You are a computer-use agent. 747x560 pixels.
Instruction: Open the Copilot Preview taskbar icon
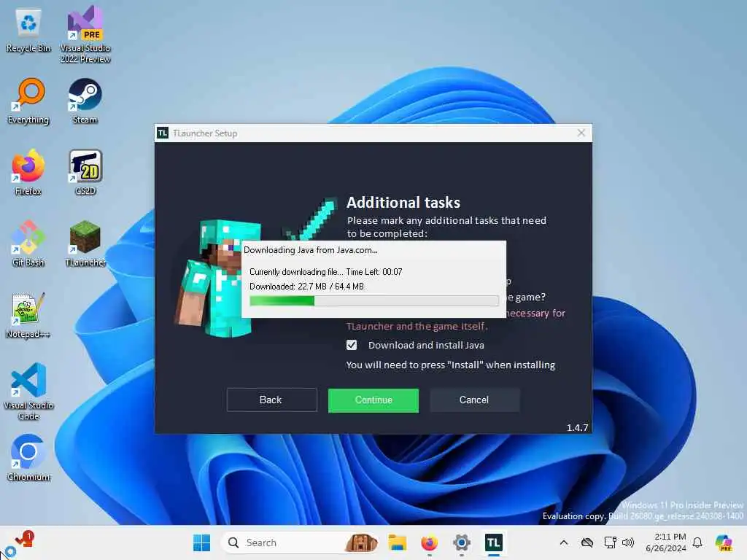[724, 542]
